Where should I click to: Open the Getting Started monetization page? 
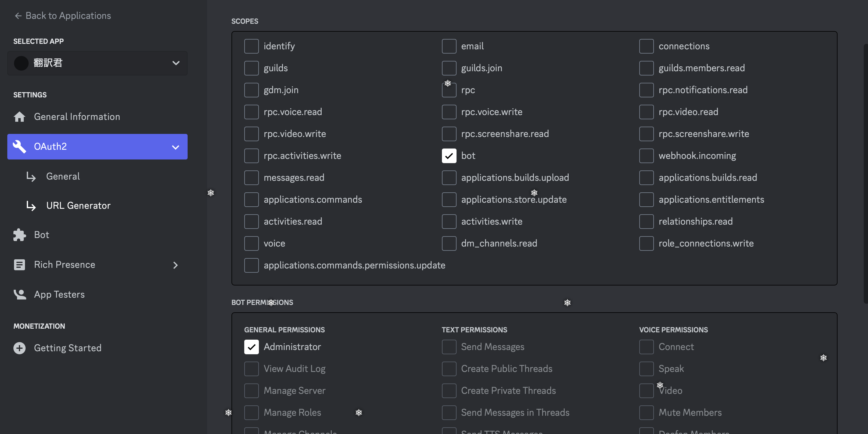tap(67, 348)
